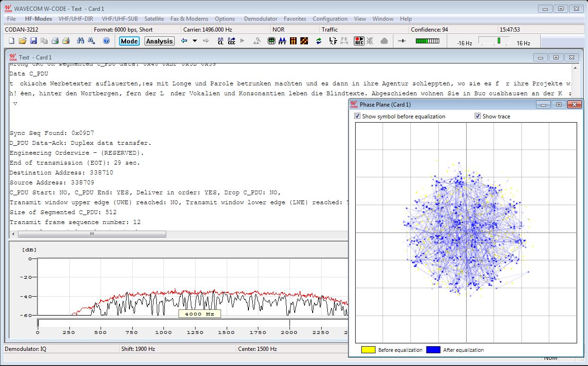The image size is (588, 366).
Task: Open the File menu
Action: (x=11, y=19)
